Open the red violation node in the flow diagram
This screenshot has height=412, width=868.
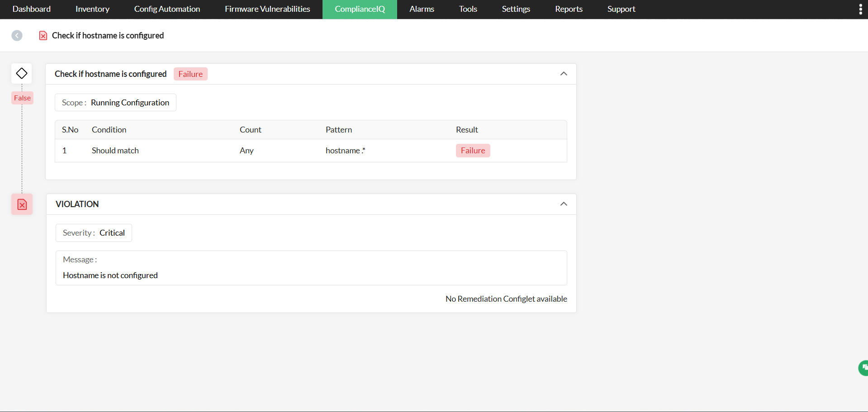click(21, 204)
